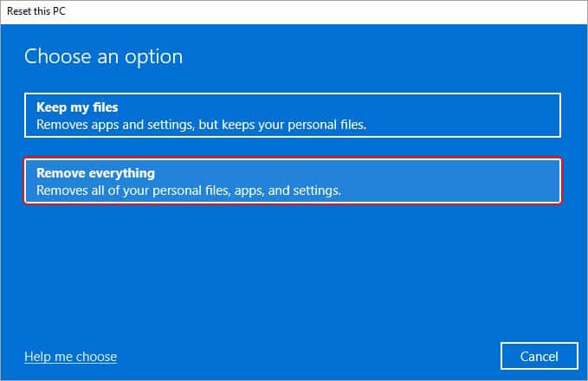Click 'but keeps your personal files' text
This screenshot has height=381, width=588.
(282, 125)
